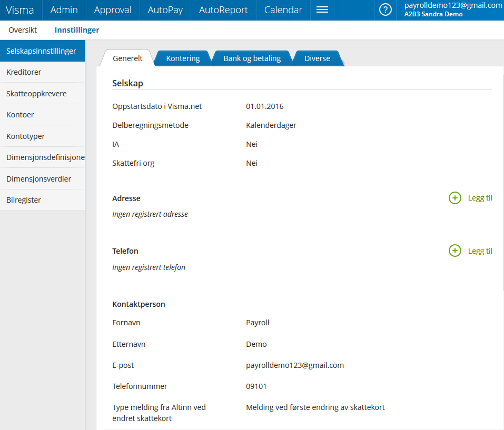
Task: Open the Bank og betaling tab
Action: [x=252, y=58]
